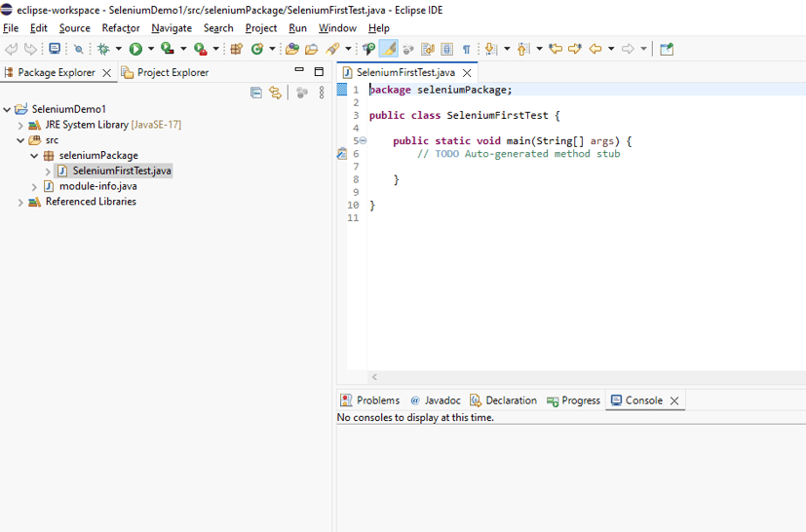Click the New Java Package icon
806x532 pixels.
pyautogui.click(x=237, y=49)
